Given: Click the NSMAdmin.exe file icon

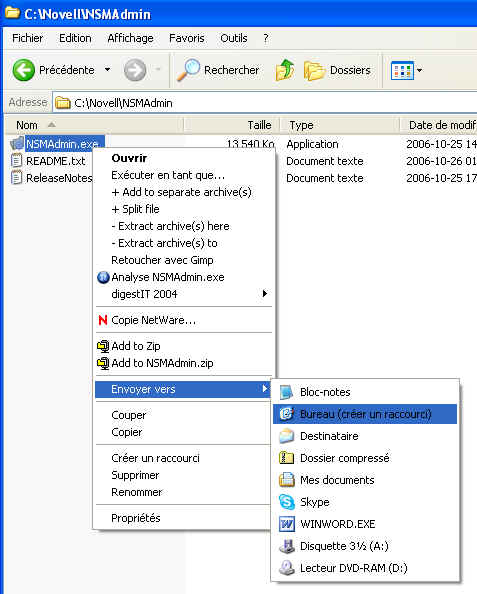Looking at the screenshot, I should coord(17,144).
